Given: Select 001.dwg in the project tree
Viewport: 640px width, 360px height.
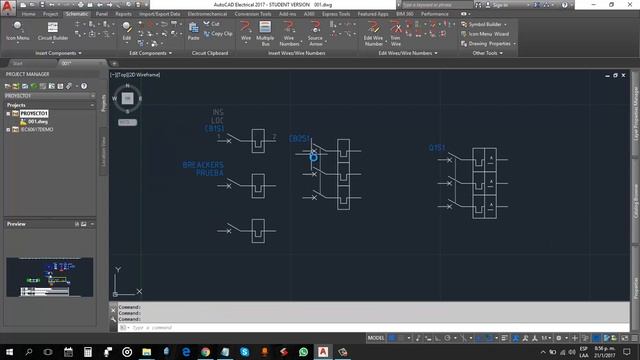Looking at the screenshot, I should [x=38, y=122].
